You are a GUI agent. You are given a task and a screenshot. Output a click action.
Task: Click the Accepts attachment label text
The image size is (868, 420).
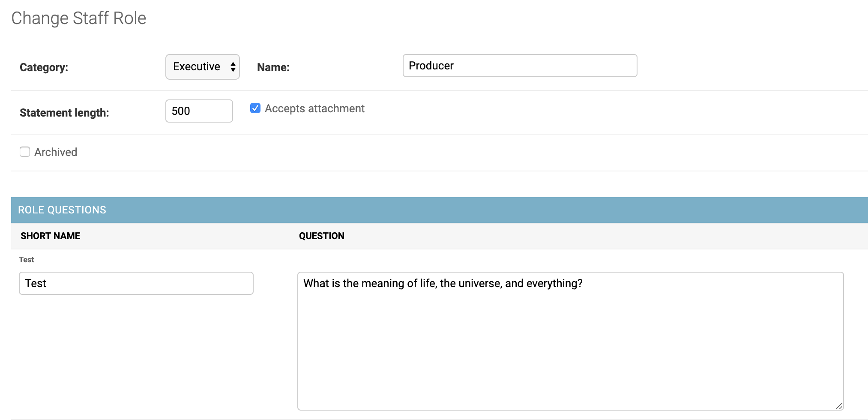pyautogui.click(x=314, y=108)
